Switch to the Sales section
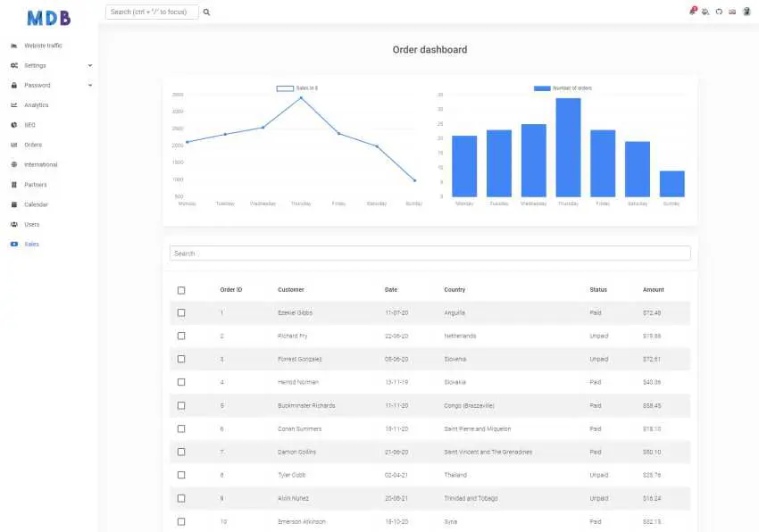The height and width of the screenshot is (532, 759). pyautogui.click(x=13, y=244)
